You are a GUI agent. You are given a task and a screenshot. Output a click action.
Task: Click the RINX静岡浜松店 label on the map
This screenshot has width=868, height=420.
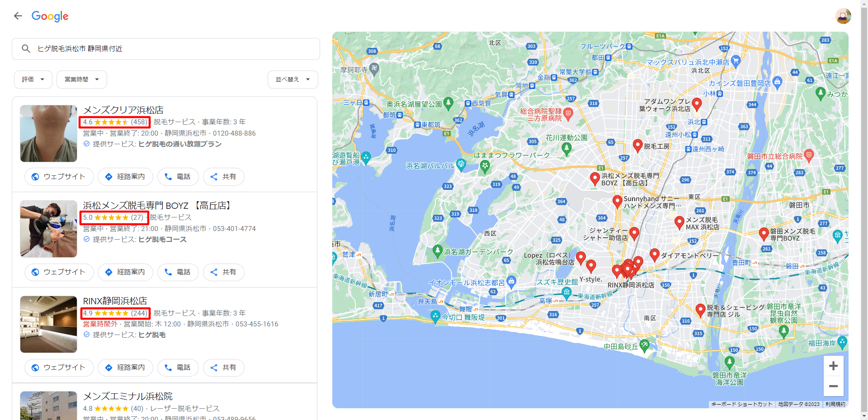tap(631, 285)
